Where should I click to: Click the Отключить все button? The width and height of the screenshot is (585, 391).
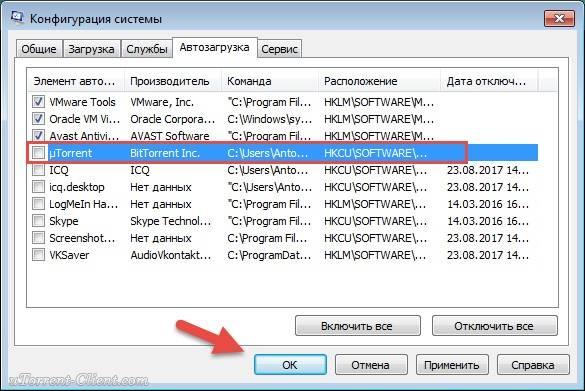click(494, 326)
